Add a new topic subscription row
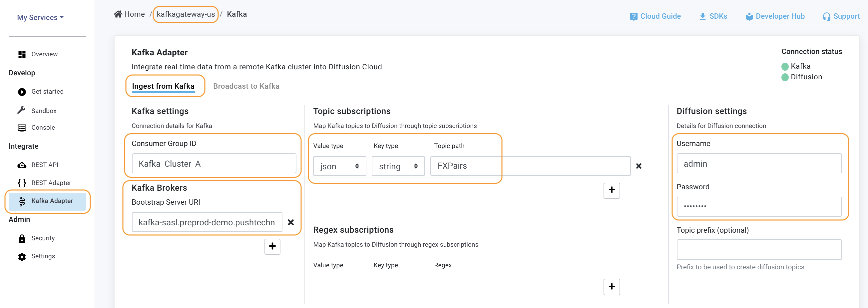This screenshot has height=308, width=868. pos(612,190)
